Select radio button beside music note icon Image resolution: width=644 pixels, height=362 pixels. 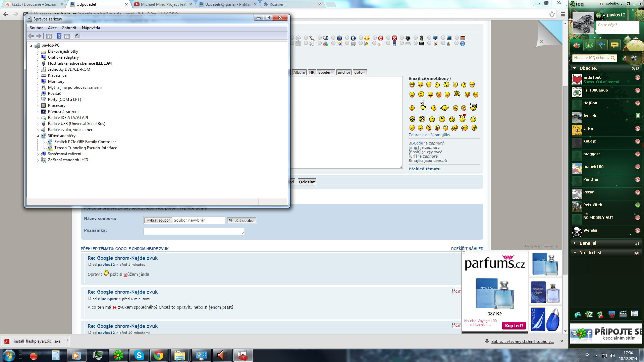tap(333, 38)
